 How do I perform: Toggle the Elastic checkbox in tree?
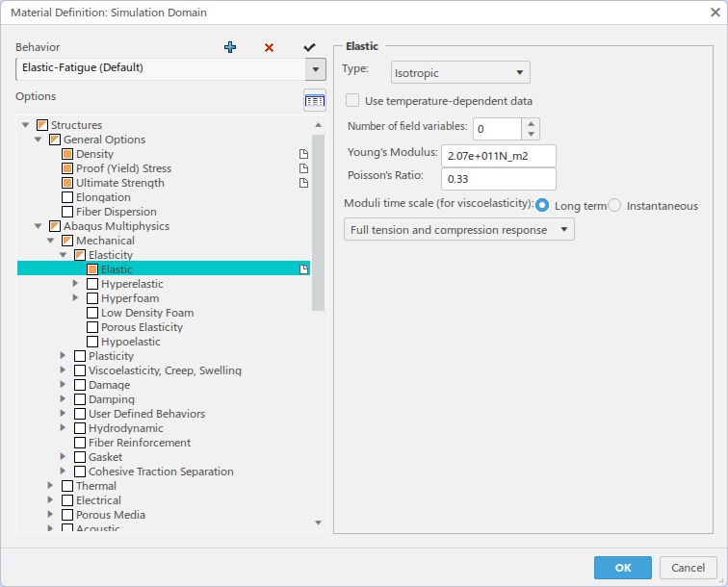click(92, 269)
